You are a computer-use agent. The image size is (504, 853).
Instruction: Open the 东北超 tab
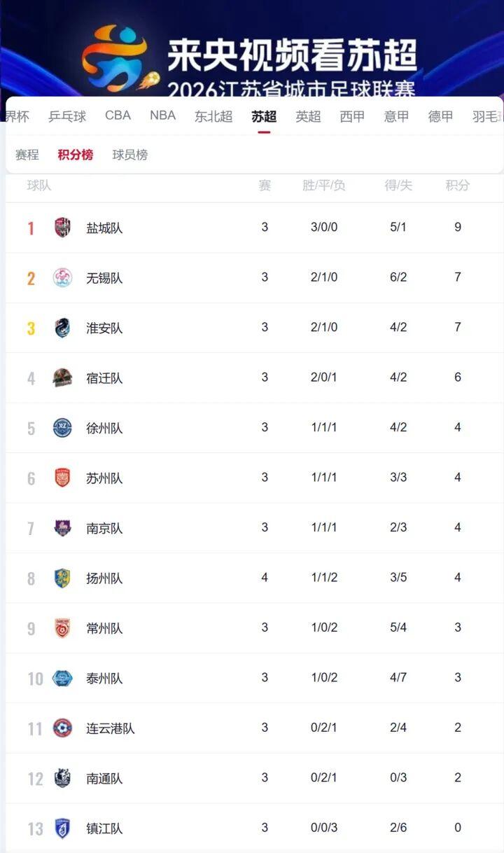(x=213, y=116)
